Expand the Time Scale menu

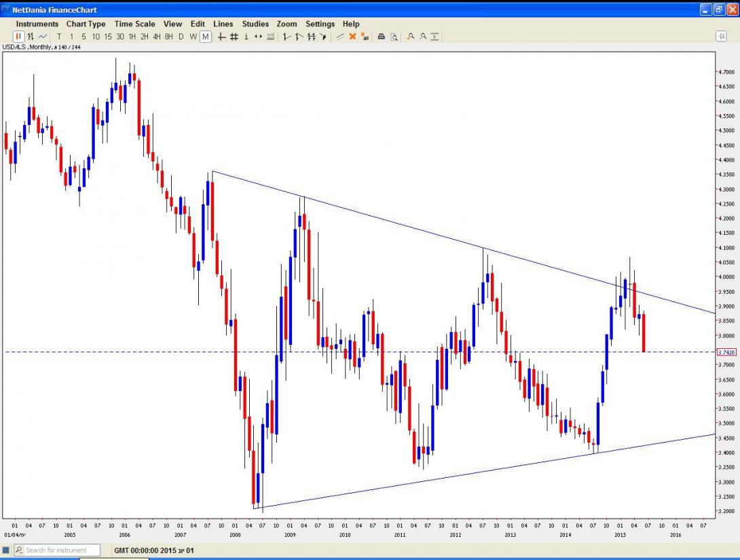tap(134, 24)
